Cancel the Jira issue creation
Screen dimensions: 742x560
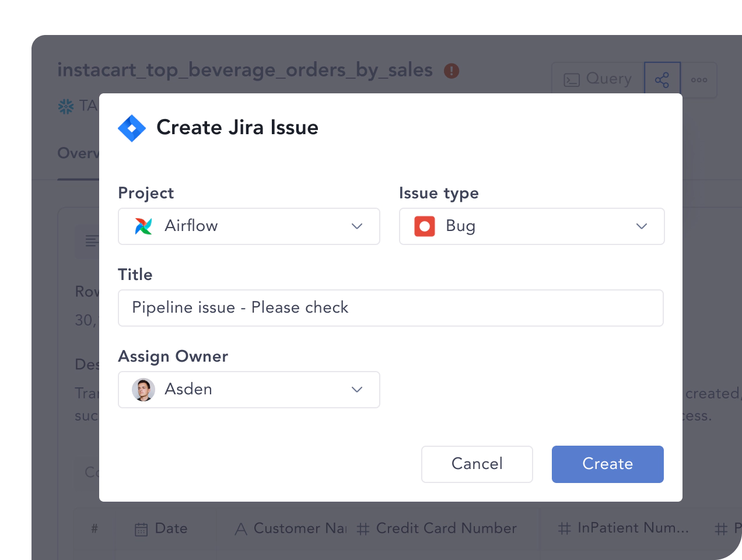point(477,464)
